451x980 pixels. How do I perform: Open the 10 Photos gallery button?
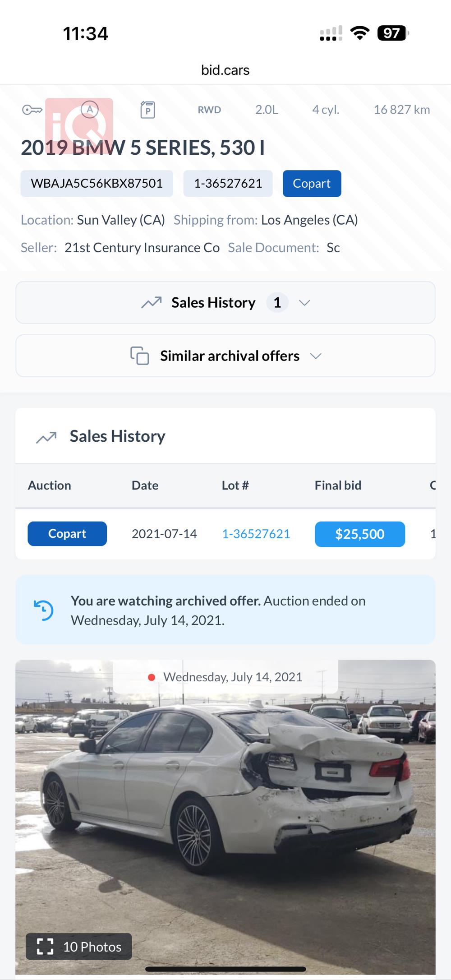(x=78, y=946)
